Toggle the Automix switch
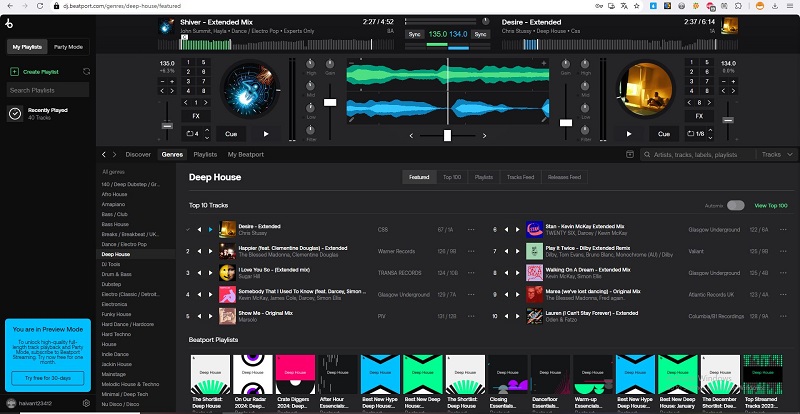Screen dimensions: 800x414 click(736, 205)
